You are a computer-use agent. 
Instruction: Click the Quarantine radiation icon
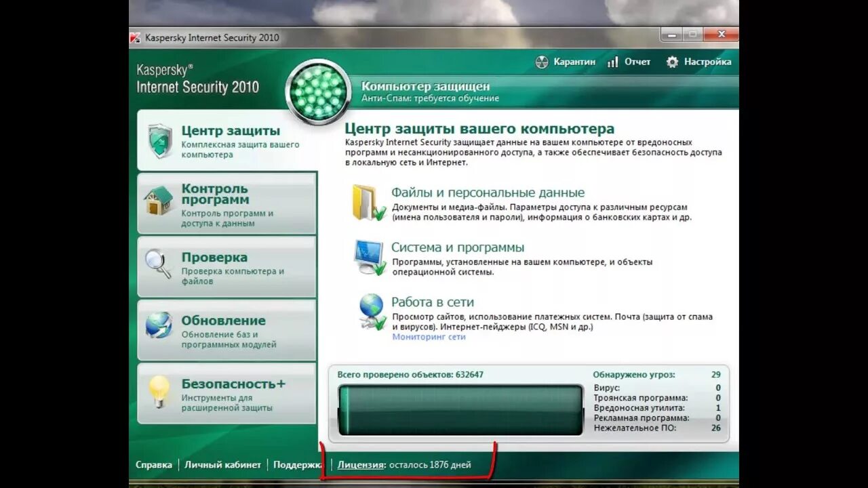(542, 62)
